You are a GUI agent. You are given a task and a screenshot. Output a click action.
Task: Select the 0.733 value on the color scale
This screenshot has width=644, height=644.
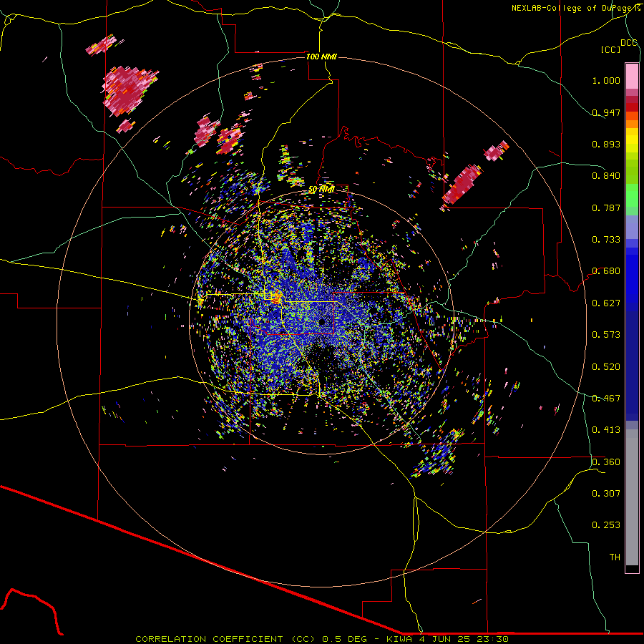pyautogui.click(x=606, y=240)
